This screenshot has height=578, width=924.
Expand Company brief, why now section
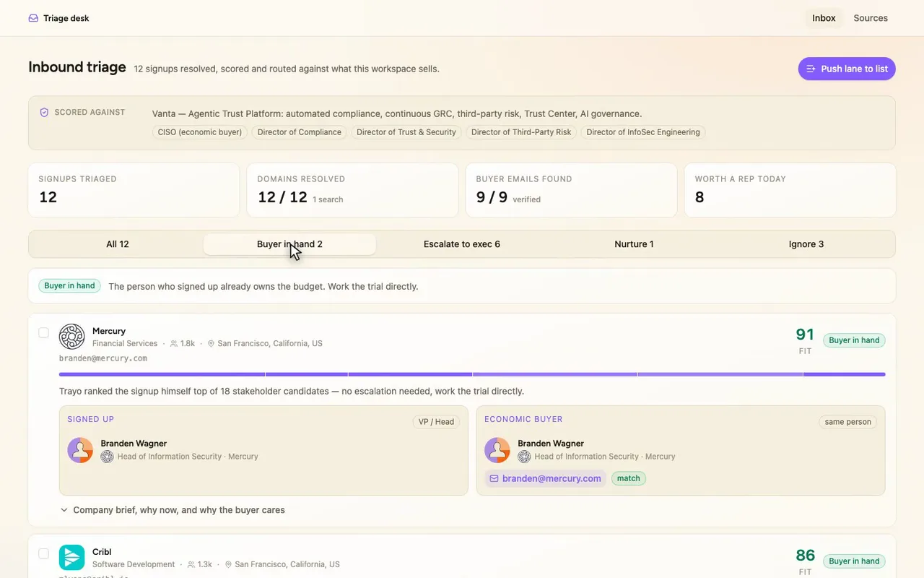172,510
